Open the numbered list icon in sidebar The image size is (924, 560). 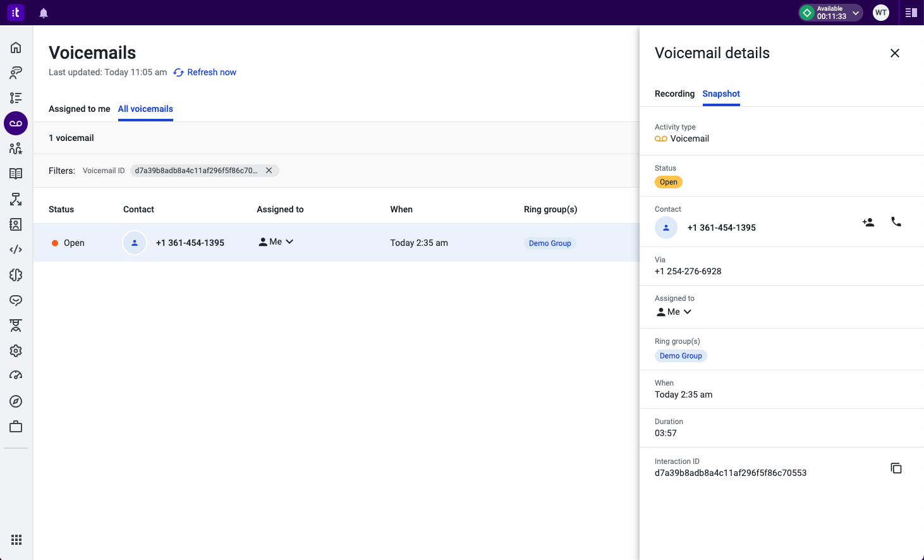tap(16, 98)
